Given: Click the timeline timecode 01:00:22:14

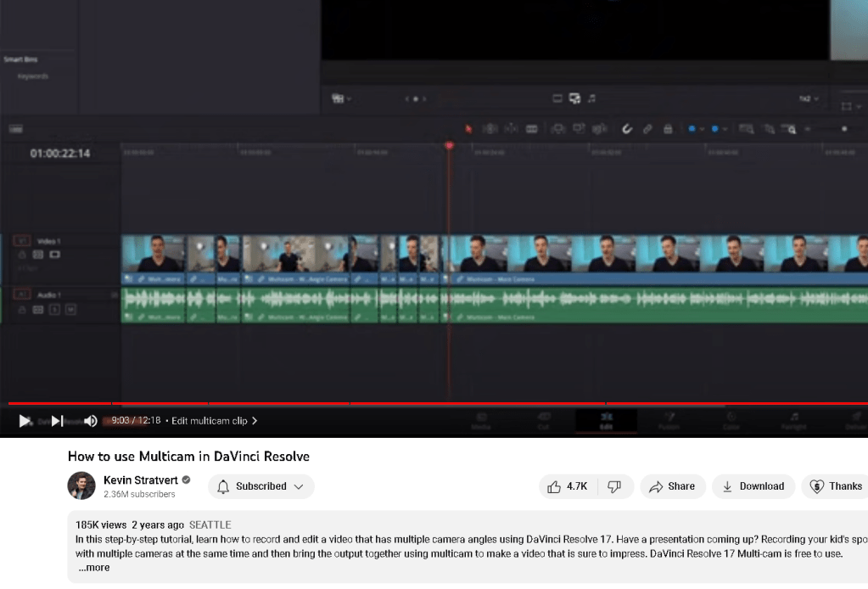Looking at the screenshot, I should click(59, 154).
